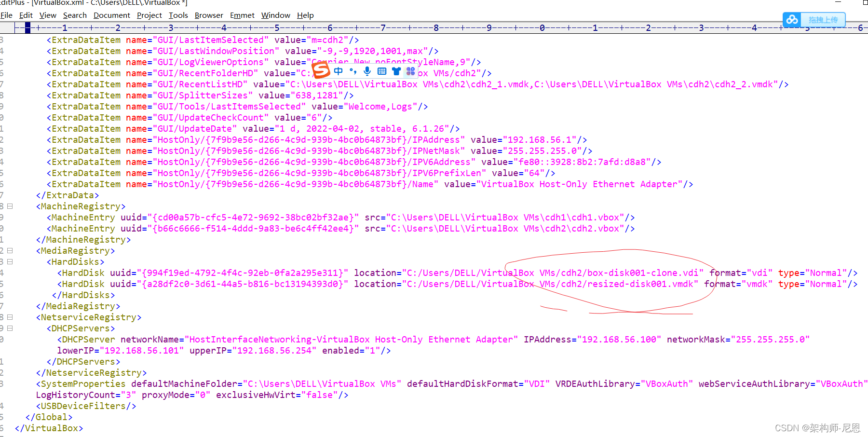Click the <USBDeviceFilters/> tag
868x437 pixels.
click(x=86, y=406)
